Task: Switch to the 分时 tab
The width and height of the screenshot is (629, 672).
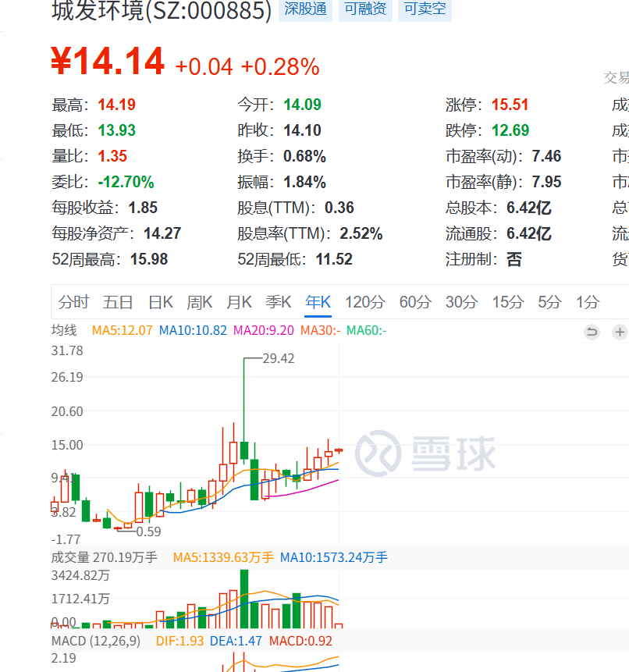Action: (73, 302)
